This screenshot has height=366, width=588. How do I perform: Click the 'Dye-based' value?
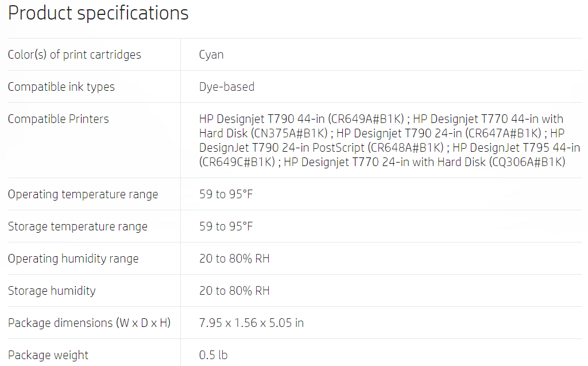click(226, 87)
